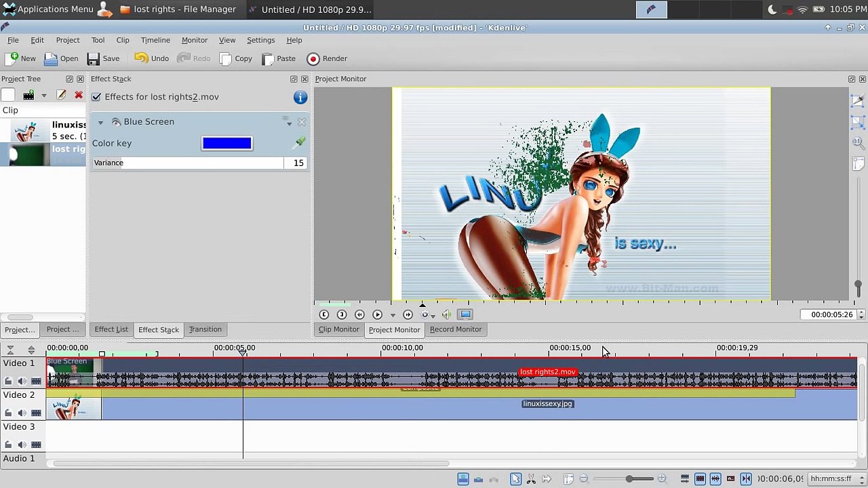Image resolution: width=868 pixels, height=488 pixels.
Task: Mute the Video 1 track audio
Action: (22, 382)
